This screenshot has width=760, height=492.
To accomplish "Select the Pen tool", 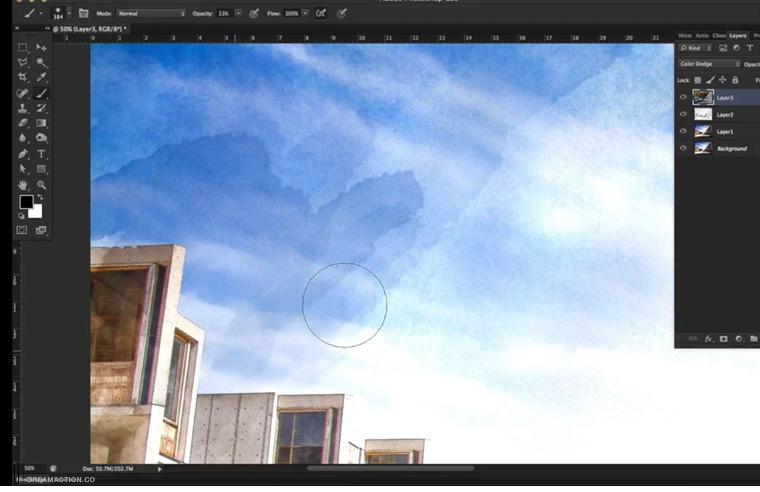I will point(22,154).
